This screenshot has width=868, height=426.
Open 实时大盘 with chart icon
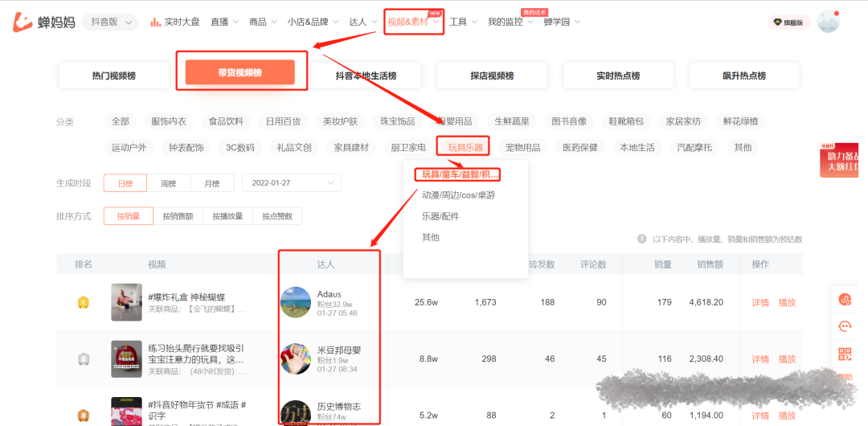point(175,23)
